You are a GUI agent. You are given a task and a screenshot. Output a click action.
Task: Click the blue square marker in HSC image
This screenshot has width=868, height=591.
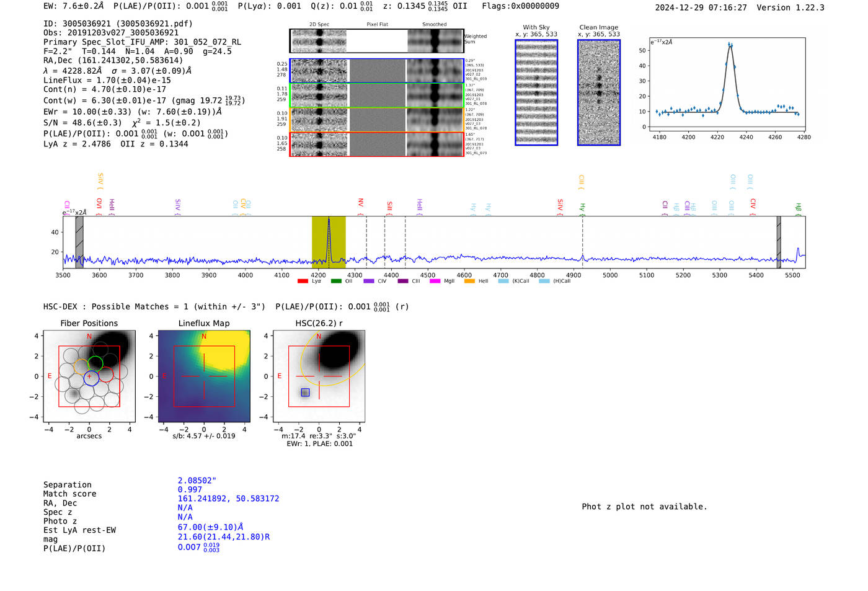coord(305,393)
